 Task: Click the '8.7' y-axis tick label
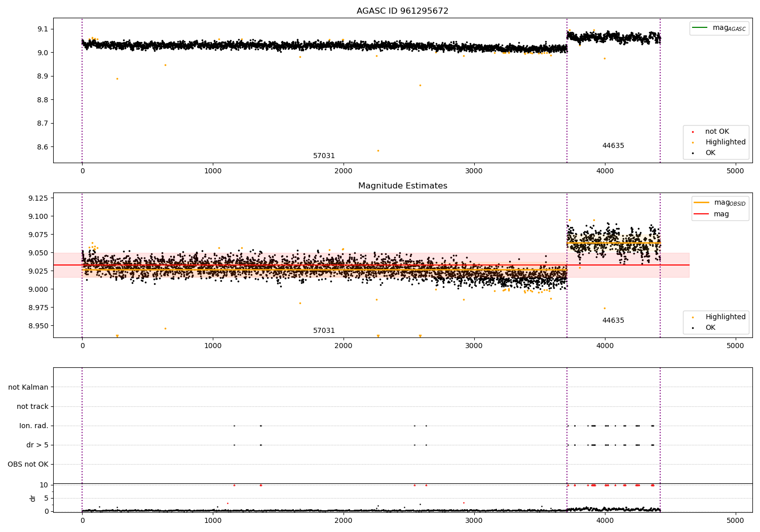point(43,124)
